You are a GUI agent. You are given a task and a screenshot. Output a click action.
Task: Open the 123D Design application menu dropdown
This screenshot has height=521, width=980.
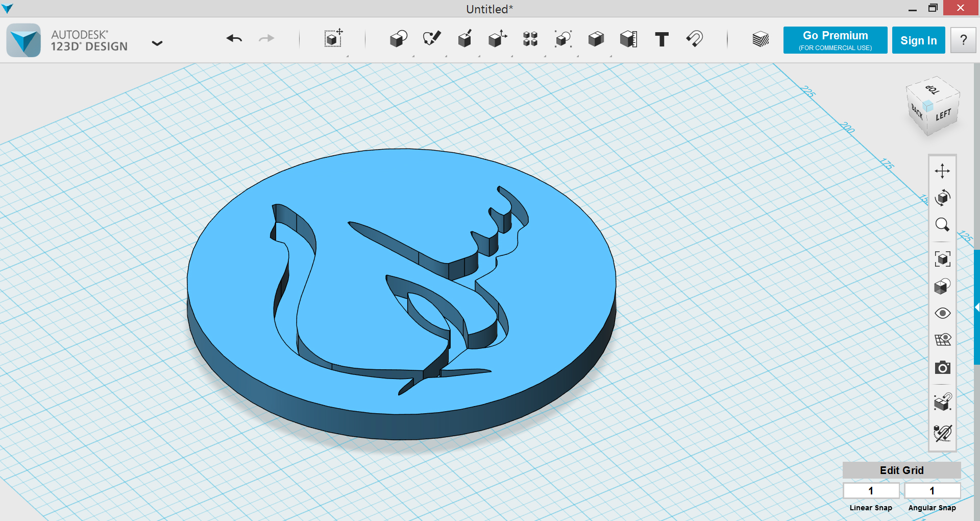157,43
